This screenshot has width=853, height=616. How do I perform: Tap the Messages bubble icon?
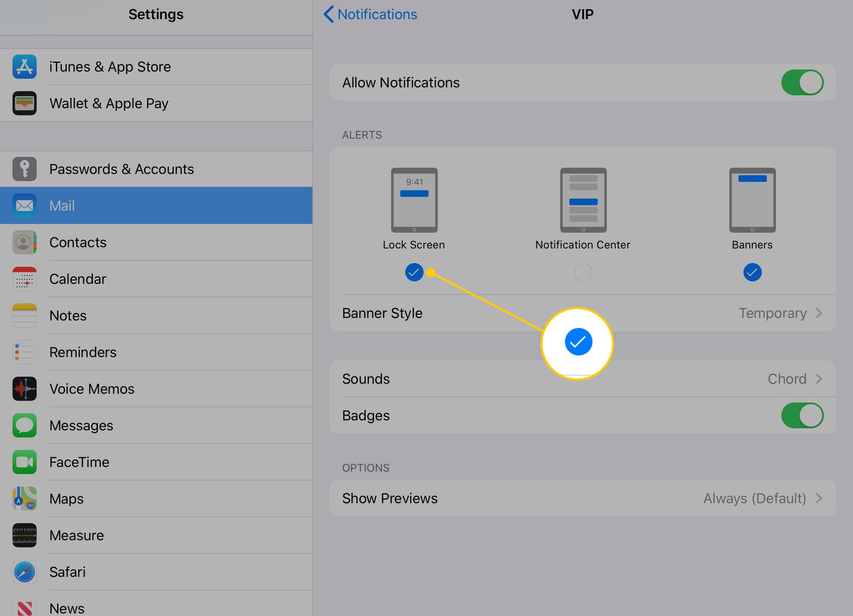[x=25, y=425]
